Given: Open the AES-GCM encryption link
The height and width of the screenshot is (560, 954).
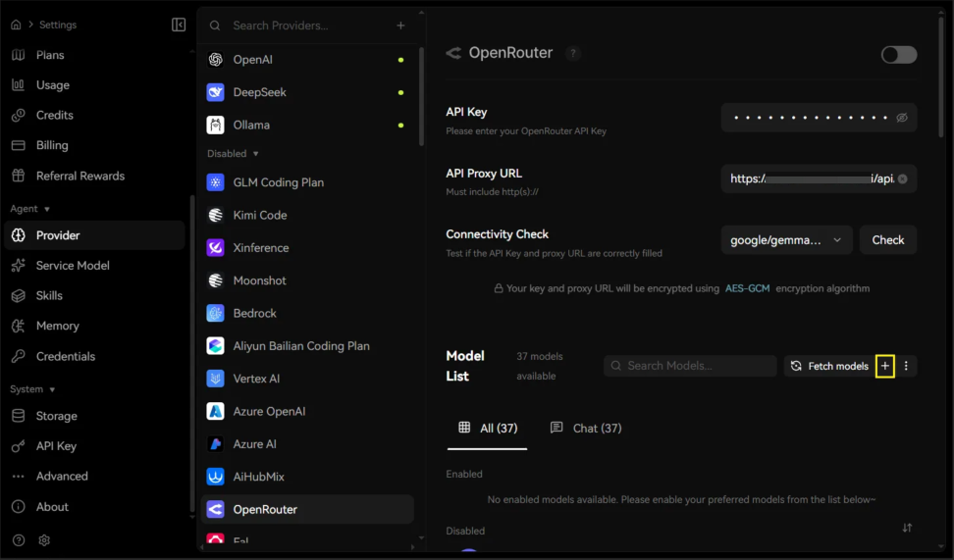Looking at the screenshot, I should pyautogui.click(x=747, y=288).
